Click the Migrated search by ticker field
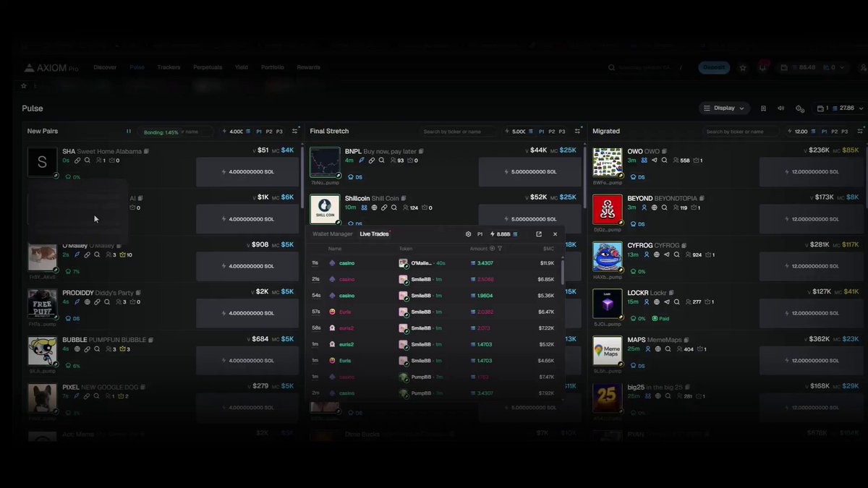 pos(741,132)
